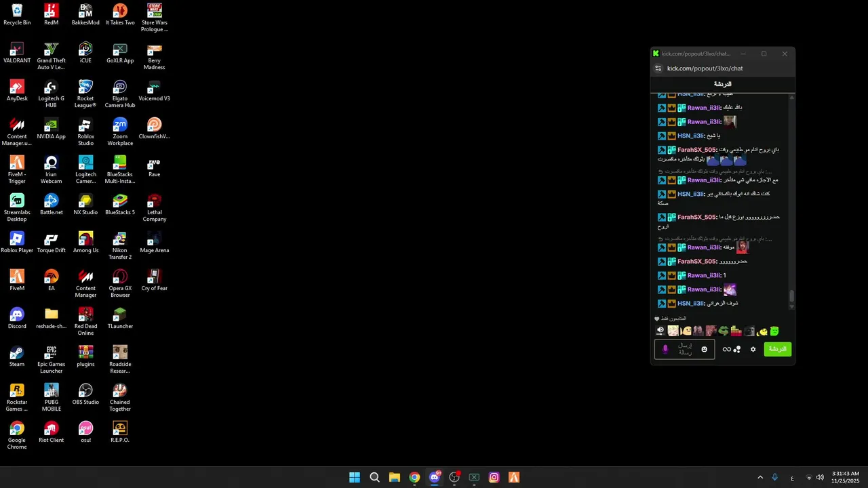868x488 pixels.
Task: Insert sunglasses Pepe quick emote
Action: pyautogui.click(x=724, y=331)
